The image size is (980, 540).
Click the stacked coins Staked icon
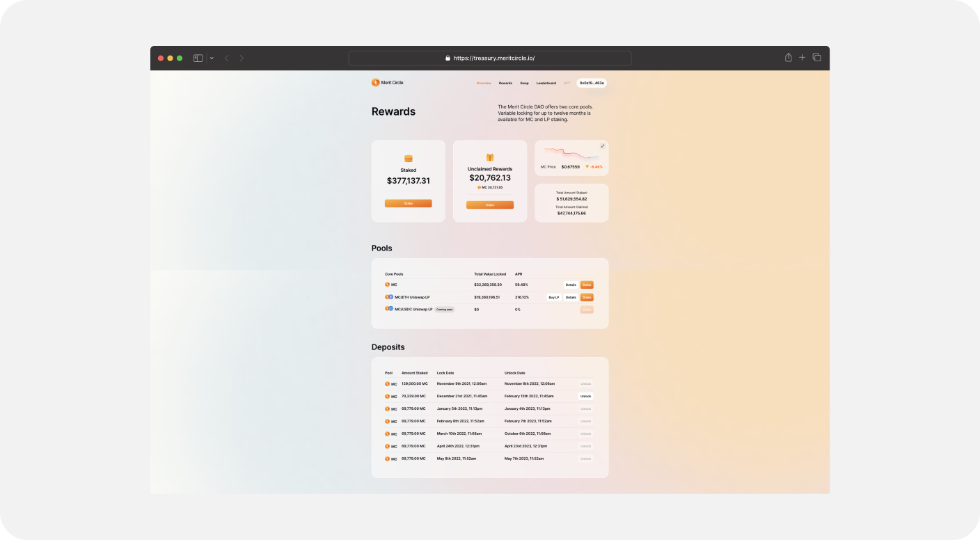(409, 159)
